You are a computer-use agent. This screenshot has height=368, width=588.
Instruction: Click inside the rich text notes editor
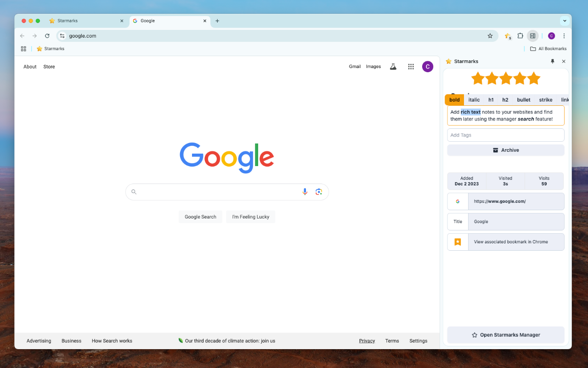click(x=506, y=115)
